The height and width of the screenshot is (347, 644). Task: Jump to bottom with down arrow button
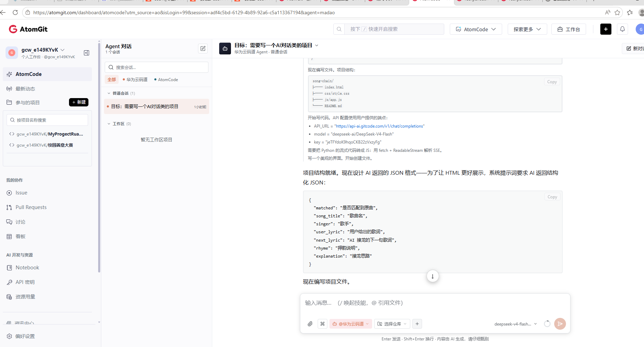click(432, 276)
